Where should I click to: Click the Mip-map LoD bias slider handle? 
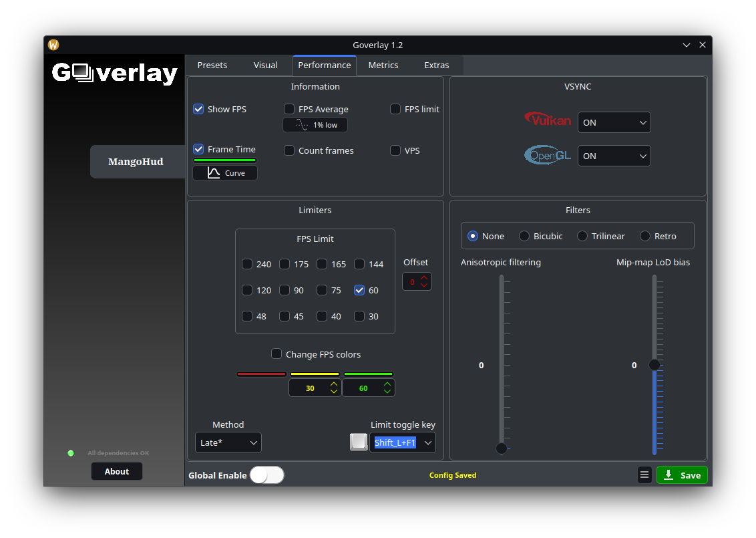pyautogui.click(x=654, y=365)
